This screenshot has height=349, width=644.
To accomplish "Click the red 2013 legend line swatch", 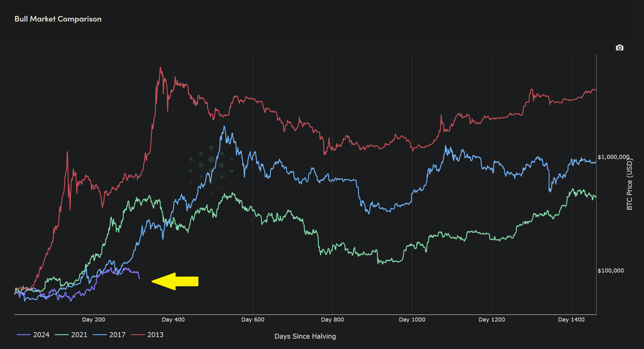I will tap(137, 335).
